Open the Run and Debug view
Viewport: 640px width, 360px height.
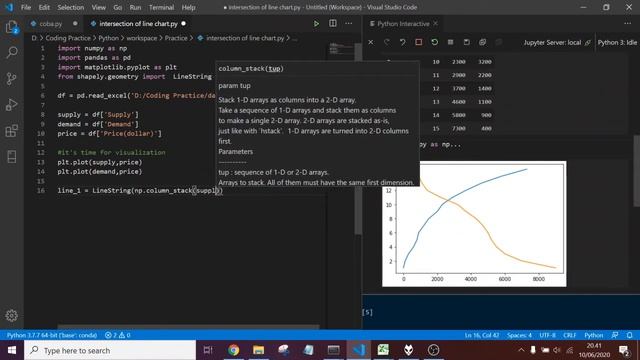point(11,105)
